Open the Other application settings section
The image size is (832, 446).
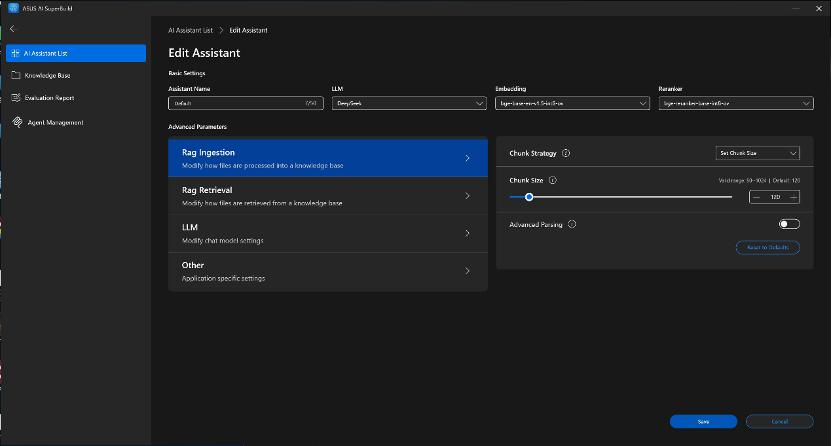point(327,271)
